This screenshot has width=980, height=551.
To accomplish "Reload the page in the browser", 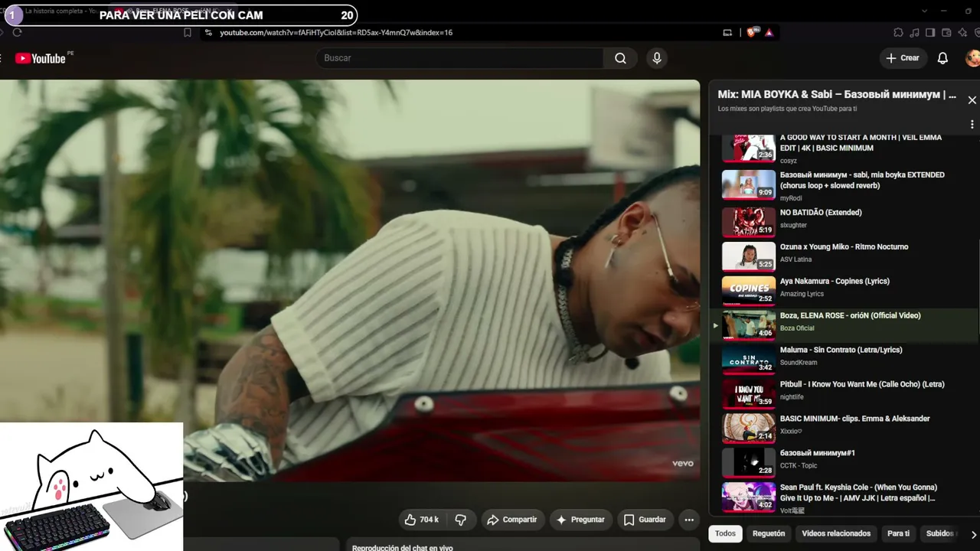I will (17, 32).
